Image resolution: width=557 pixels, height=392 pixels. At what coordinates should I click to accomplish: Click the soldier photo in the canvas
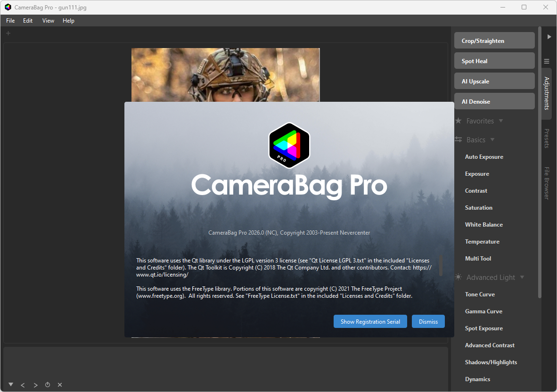[x=226, y=75]
